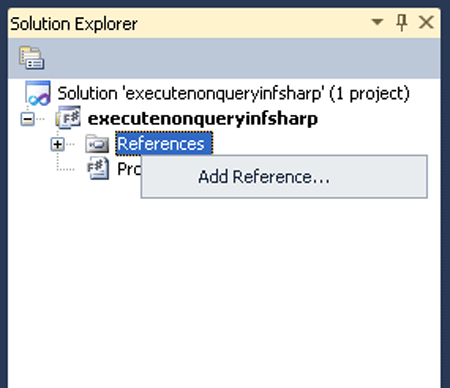The width and height of the screenshot is (450, 388).
Task: Select the F# source file icon
Action: point(98,169)
